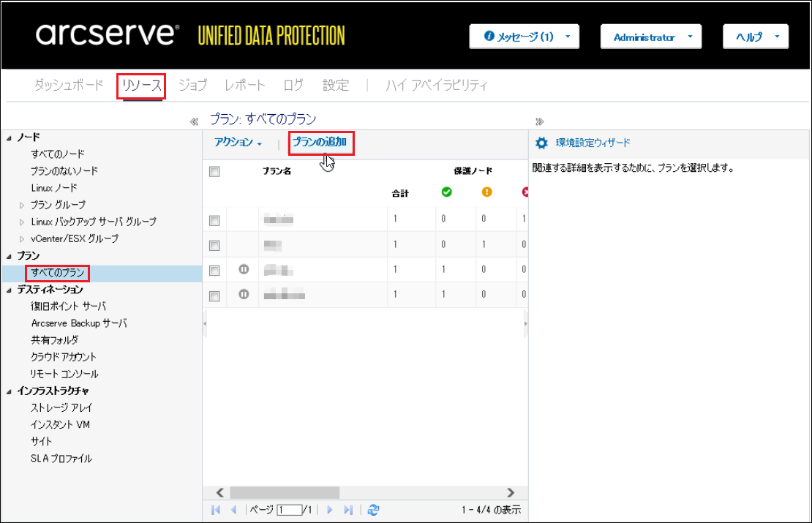The height and width of the screenshot is (523, 812).
Task: Go to next page of plan list
Action: pos(330,510)
